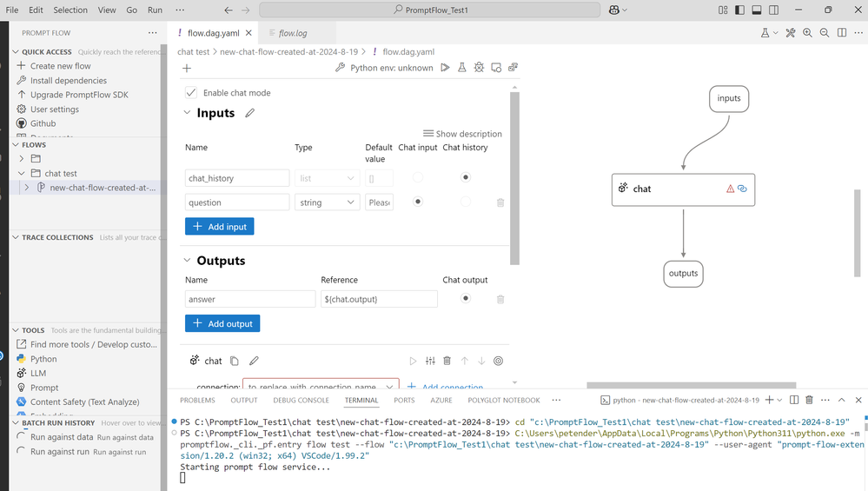Select Chat input radio for question row
Viewport: 868px width, 491px height.
418,202
